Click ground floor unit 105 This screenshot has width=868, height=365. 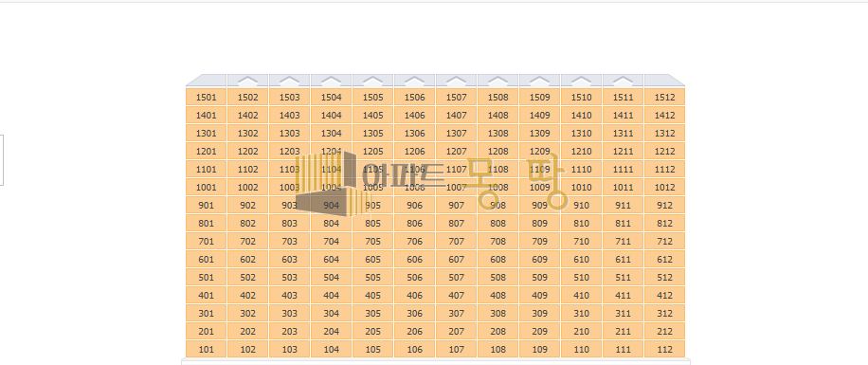373,350
